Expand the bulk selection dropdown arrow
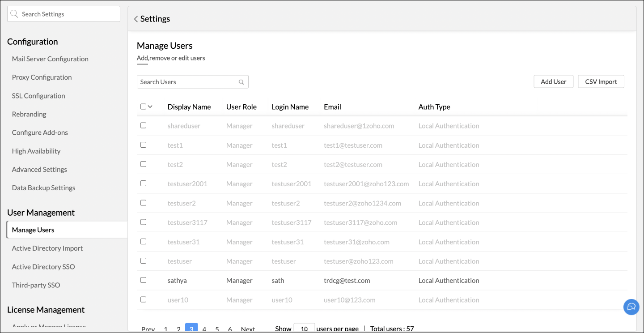 click(x=150, y=107)
